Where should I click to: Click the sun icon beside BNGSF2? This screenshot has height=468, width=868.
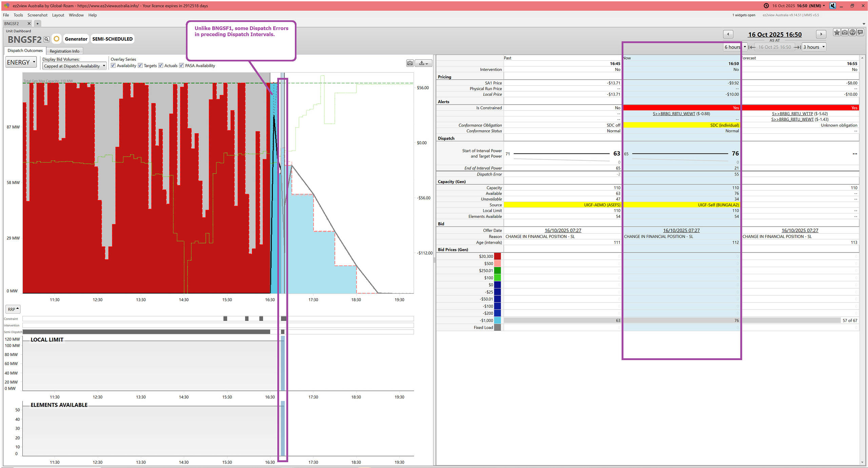click(x=57, y=39)
